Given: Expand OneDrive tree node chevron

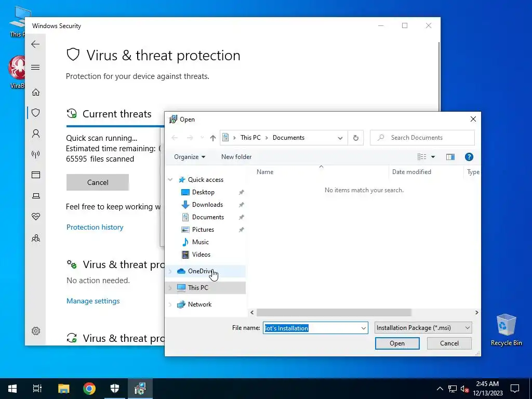Looking at the screenshot, I should [x=170, y=271].
